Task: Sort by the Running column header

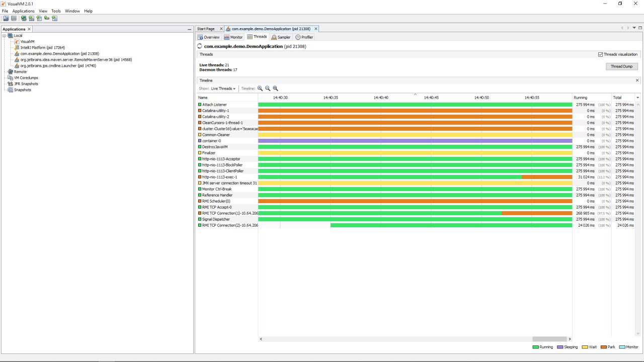Action: pyautogui.click(x=591, y=98)
